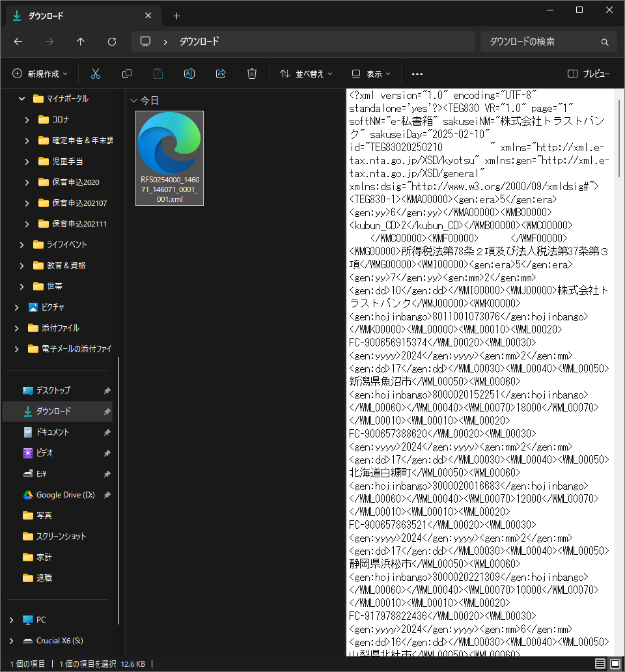This screenshot has height=672, width=625.
Task: Select the 世帯 folder
Action: click(x=55, y=287)
